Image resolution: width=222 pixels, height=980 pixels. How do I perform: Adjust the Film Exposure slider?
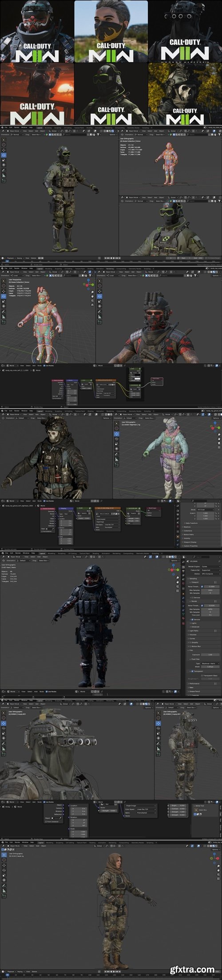[210, 655]
